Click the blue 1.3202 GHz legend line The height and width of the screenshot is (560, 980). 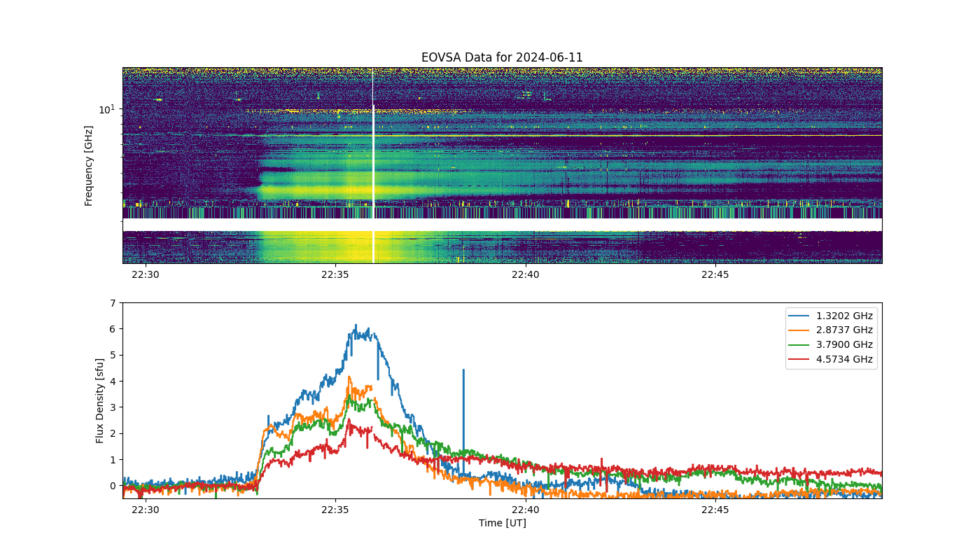(801, 316)
